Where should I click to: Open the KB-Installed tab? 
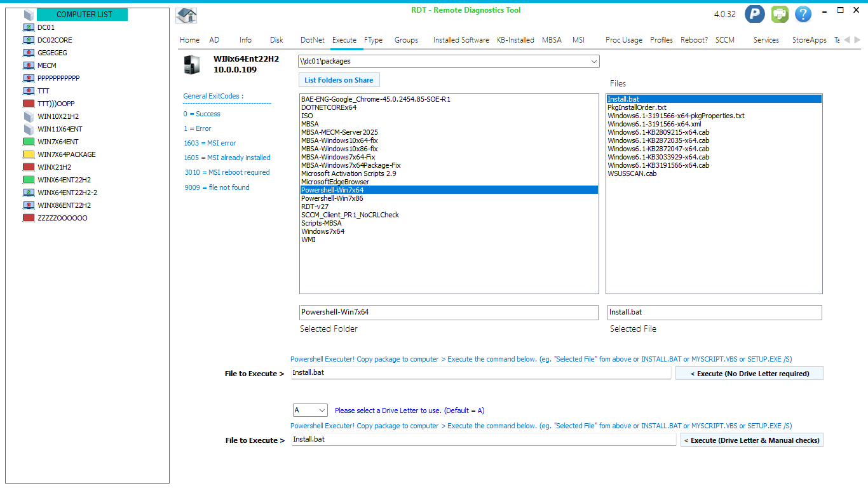click(515, 39)
